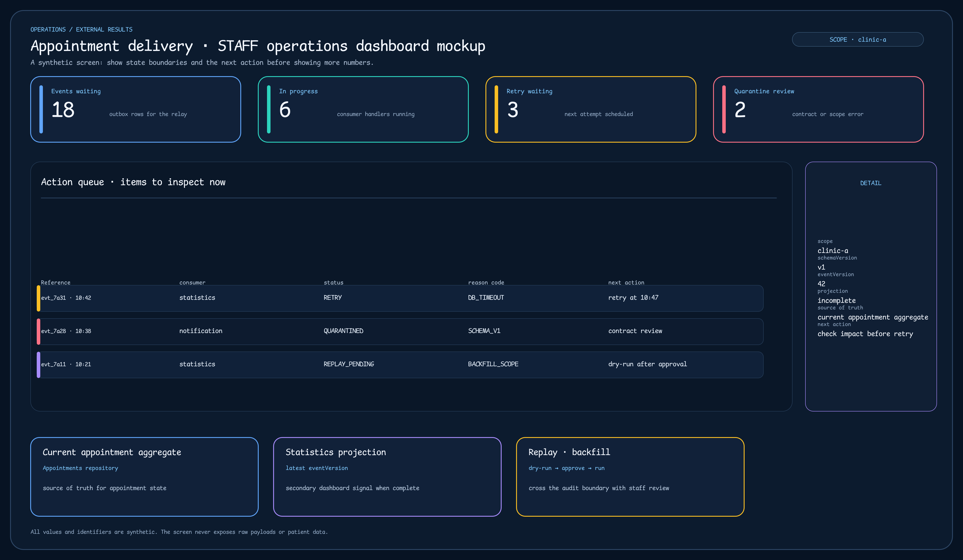
Task: Click 'outbox rows for the relay' text
Action: (148, 114)
